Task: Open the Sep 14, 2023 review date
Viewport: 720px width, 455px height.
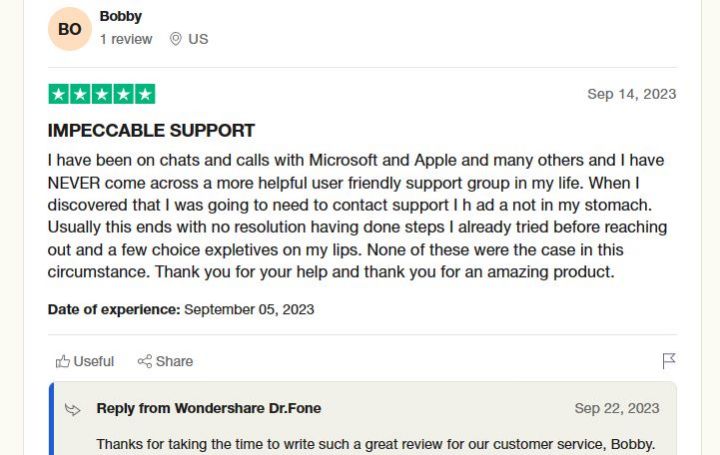Action: (631, 94)
